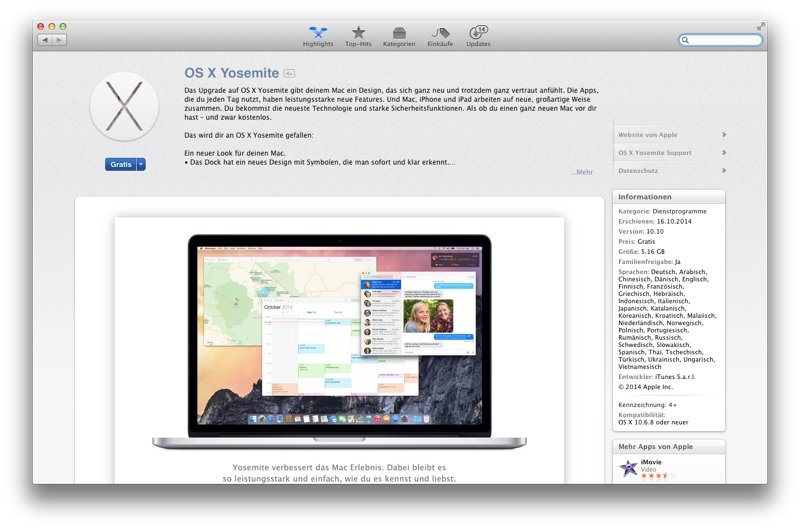800x529 pixels.
Task: Open Website von Apple link
Action: [647, 135]
